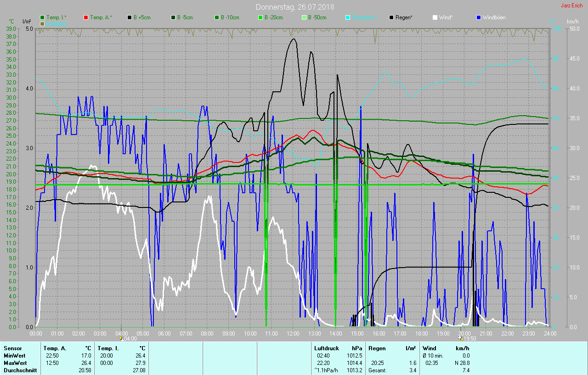Click the olive legend marker in second row
This screenshot has height=375, width=588.
tap(43, 23)
